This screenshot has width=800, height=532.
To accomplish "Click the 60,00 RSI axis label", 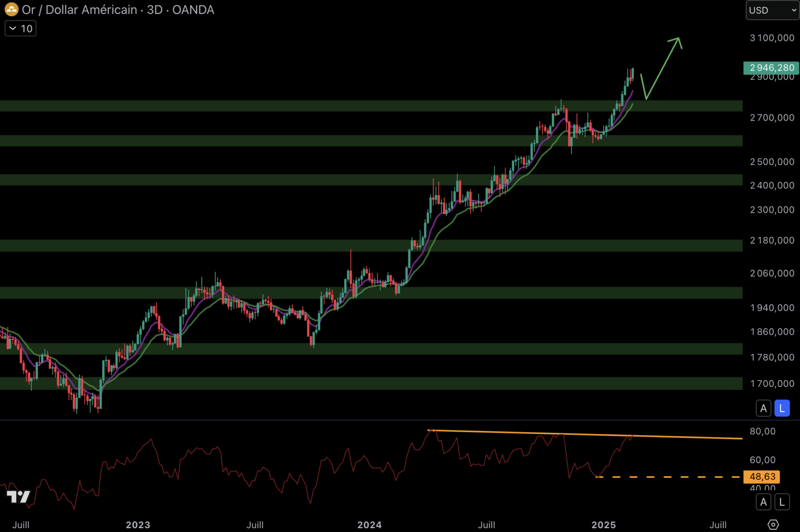I will click(763, 460).
